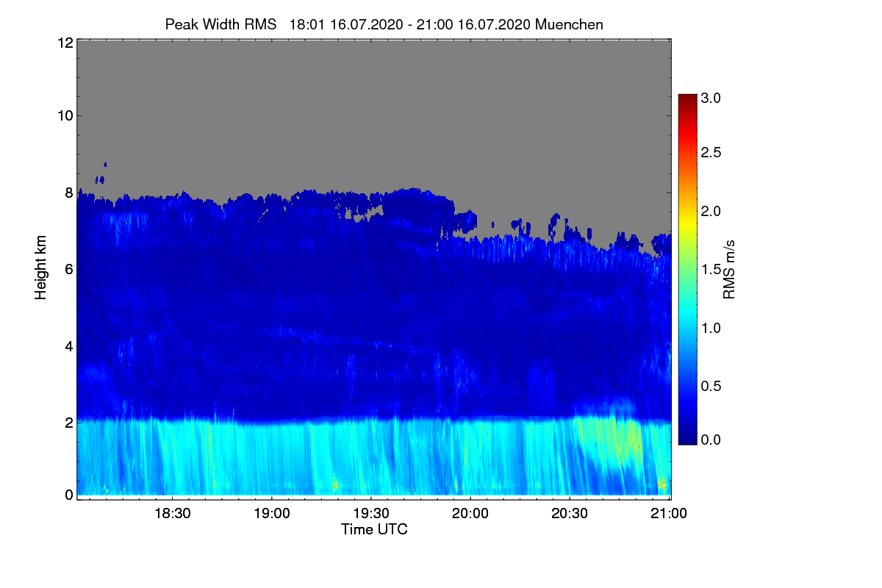Click the 'Height km' axis label
The height and width of the screenshot is (588, 882).
click(x=41, y=268)
